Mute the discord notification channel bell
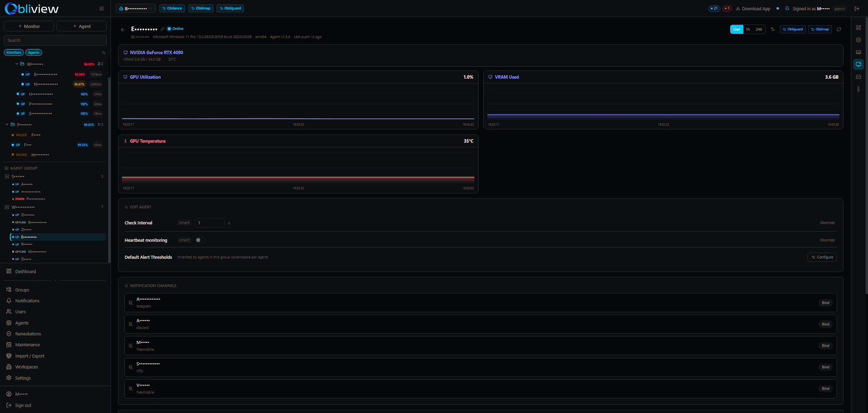 [131, 324]
